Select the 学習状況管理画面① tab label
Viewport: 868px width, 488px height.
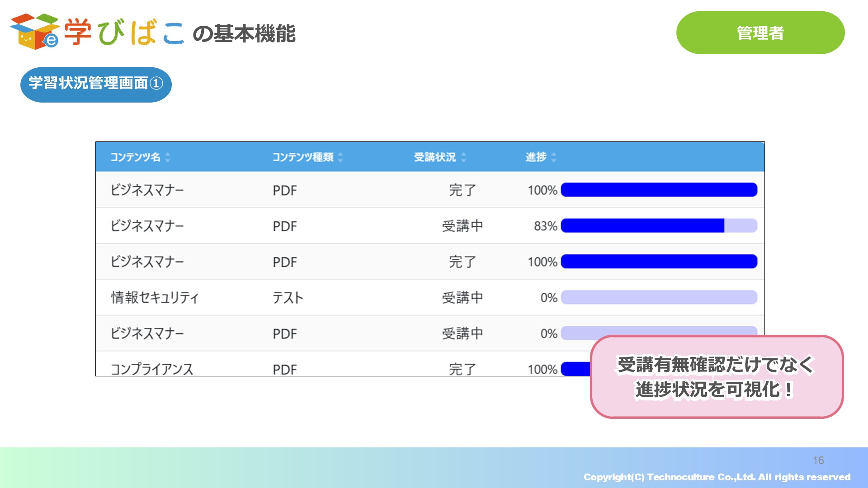coord(96,84)
